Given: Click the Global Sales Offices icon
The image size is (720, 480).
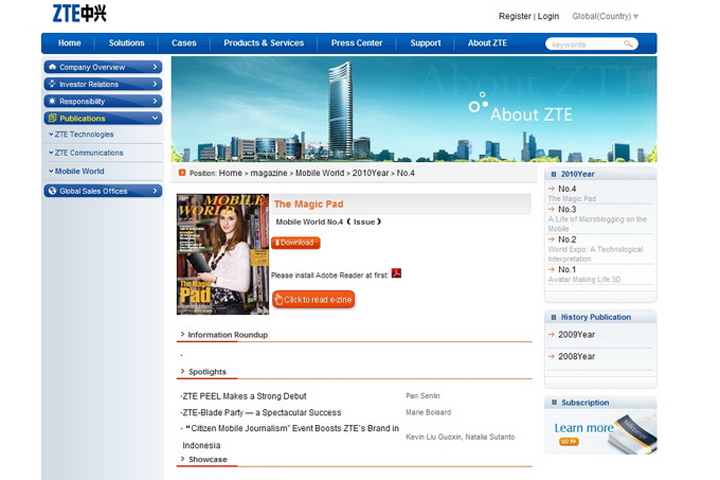Looking at the screenshot, I should point(51,191).
